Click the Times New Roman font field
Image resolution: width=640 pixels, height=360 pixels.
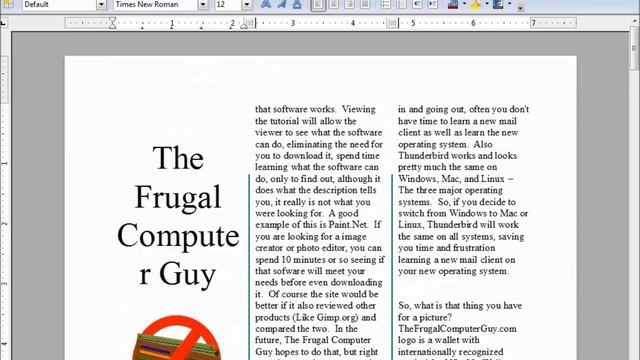tap(156, 4)
